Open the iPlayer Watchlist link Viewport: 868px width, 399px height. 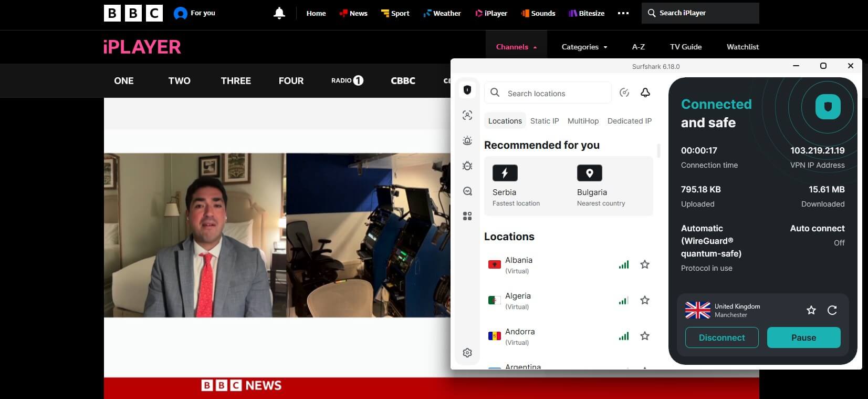pos(742,47)
